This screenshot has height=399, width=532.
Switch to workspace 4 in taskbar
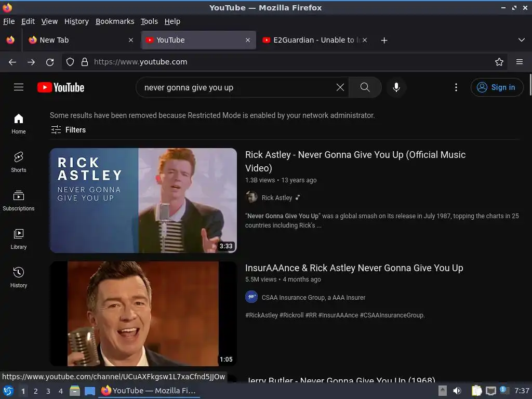pyautogui.click(x=61, y=391)
